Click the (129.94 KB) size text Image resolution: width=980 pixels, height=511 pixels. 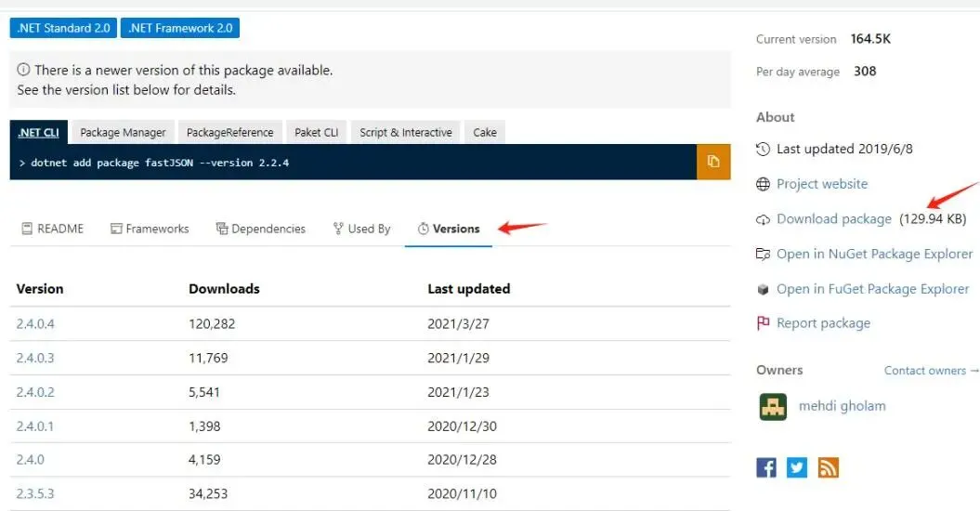[x=933, y=219]
